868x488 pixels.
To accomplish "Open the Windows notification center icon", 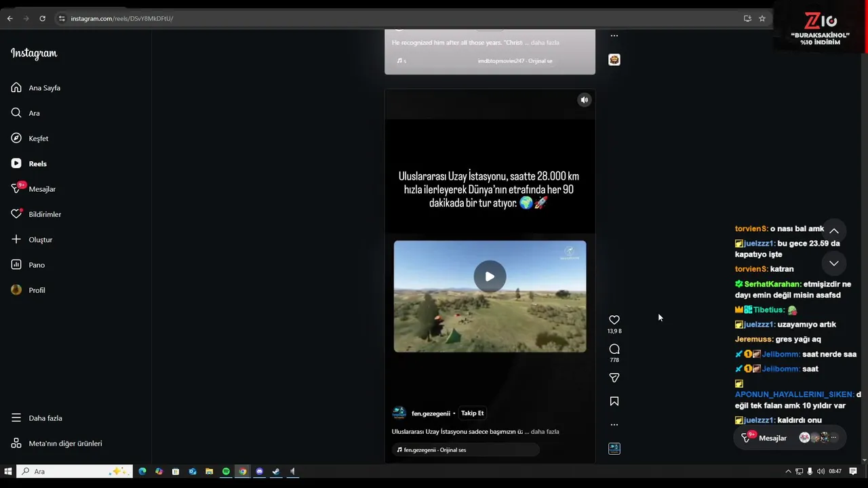I will coord(853,471).
